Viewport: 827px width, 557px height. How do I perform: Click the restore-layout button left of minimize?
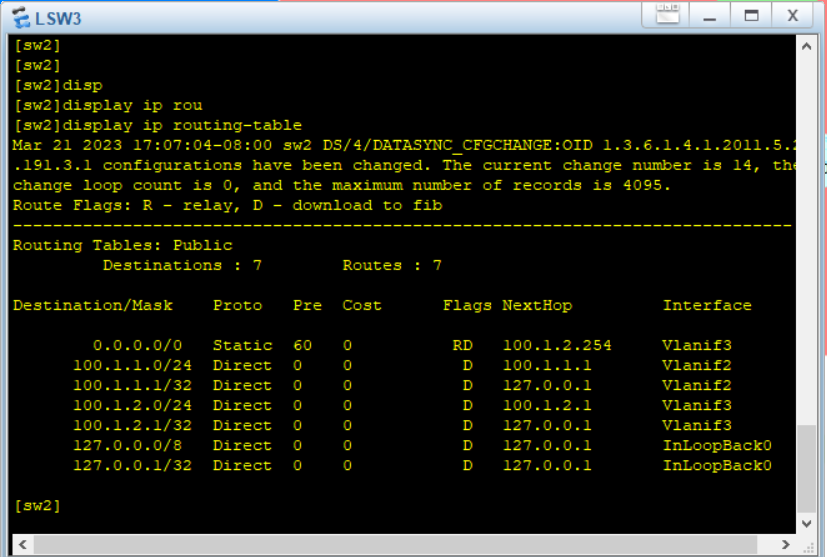668,14
